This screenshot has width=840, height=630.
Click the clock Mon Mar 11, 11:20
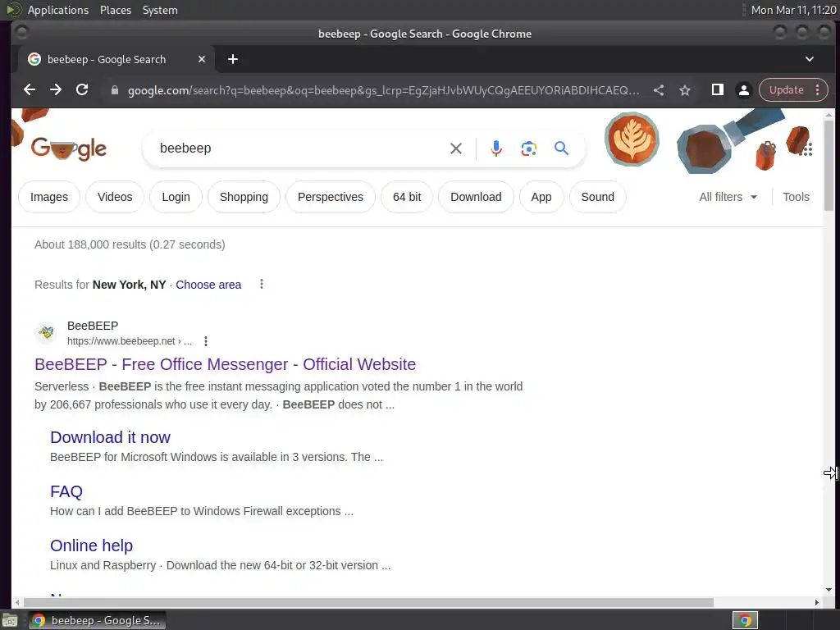[793, 10]
